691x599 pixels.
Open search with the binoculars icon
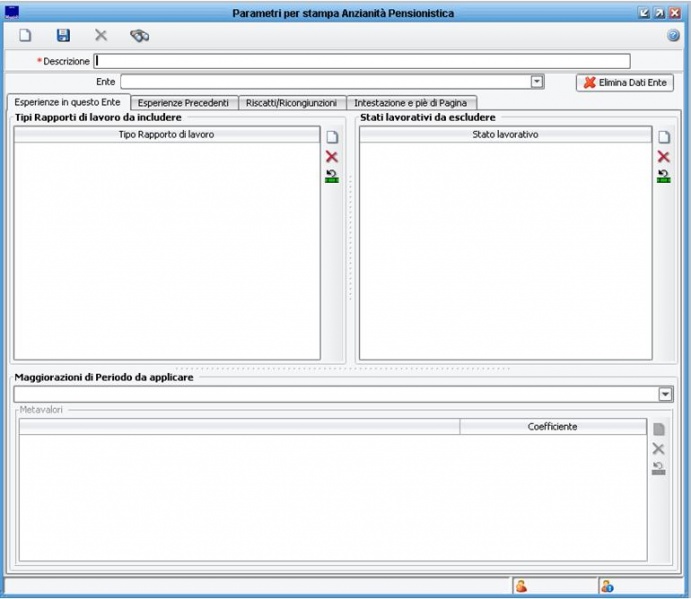pyautogui.click(x=139, y=35)
